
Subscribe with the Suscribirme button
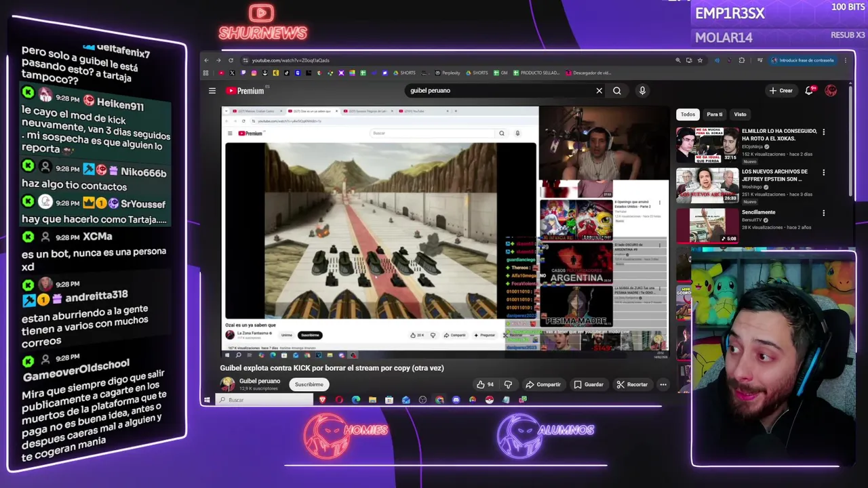[x=309, y=384]
